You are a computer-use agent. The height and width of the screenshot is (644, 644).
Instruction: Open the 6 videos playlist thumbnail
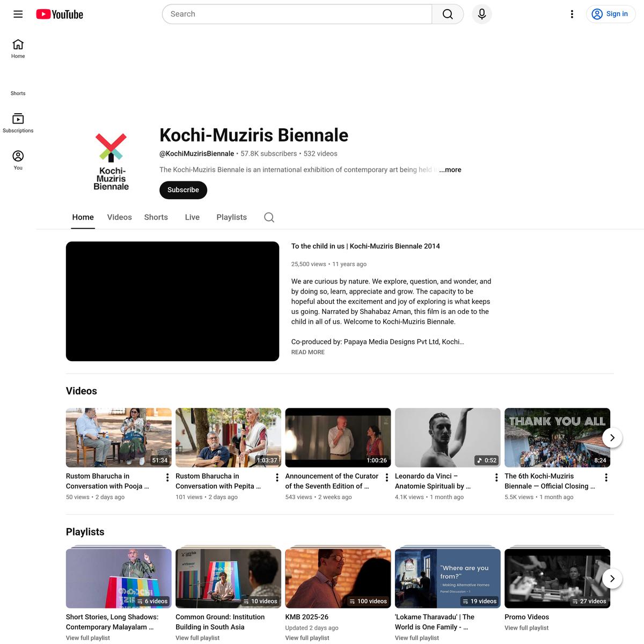coord(119,578)
